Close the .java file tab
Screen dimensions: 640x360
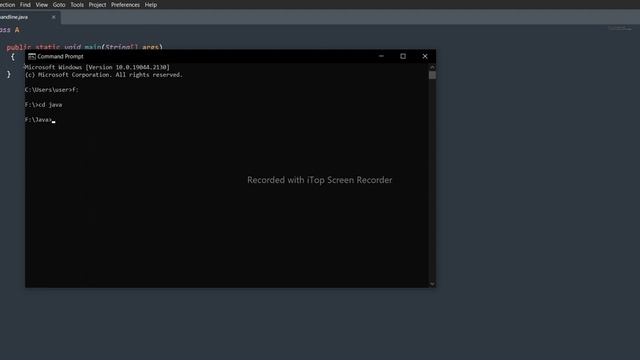53,17
